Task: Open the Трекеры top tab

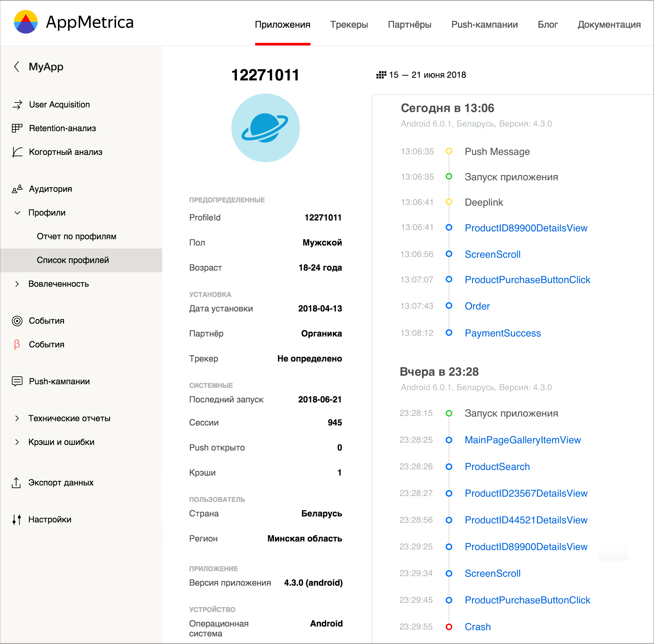Action: click(349, 25)
